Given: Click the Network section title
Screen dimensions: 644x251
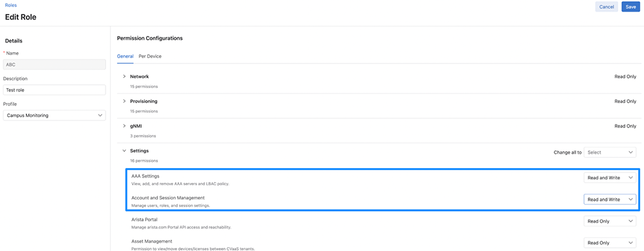Looking at the screenshot, I should (139, 77).
